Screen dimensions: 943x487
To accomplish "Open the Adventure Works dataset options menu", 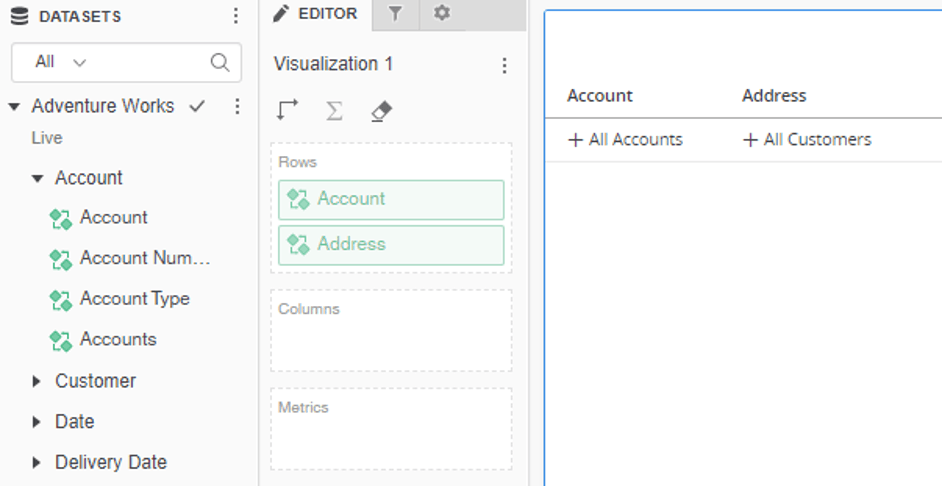I will click(237, 106).
